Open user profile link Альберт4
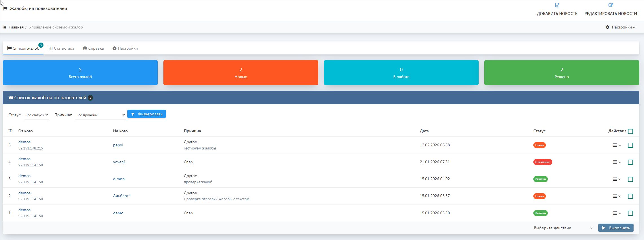This screenshot has height=240, width=644. coord(122,196)
